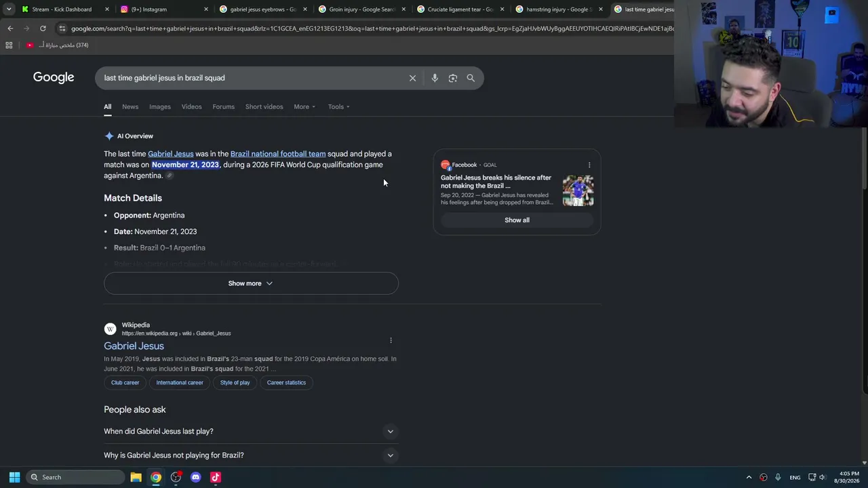Select the Images search filter
Screen dimensions: 868x488
point(160,106)
